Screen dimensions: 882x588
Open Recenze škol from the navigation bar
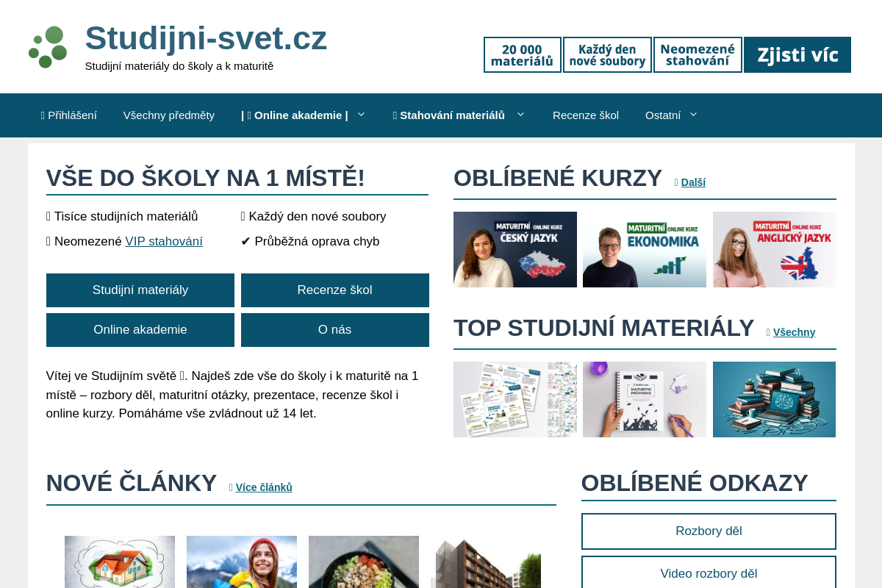point(586,115)
